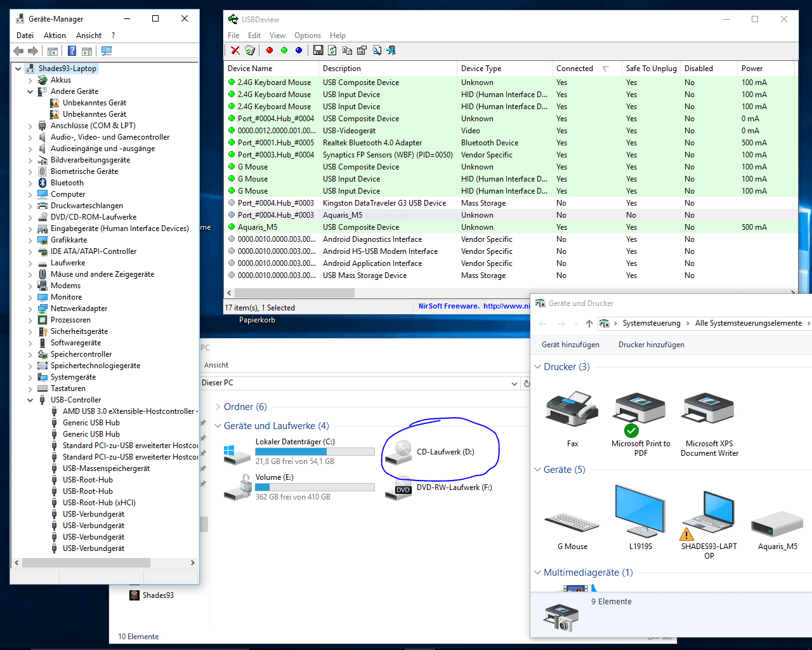The height and width of the screenshot is (650, 812).
Task: Click the green dot enable-device icon in USBDeview
Action: [284, 50]
